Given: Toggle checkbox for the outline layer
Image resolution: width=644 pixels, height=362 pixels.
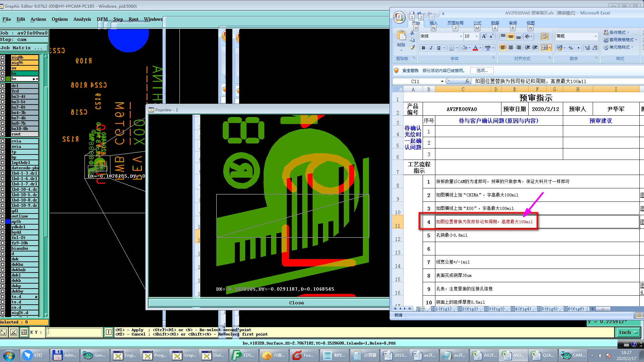Looking at the screenshot, I should 3,216.
